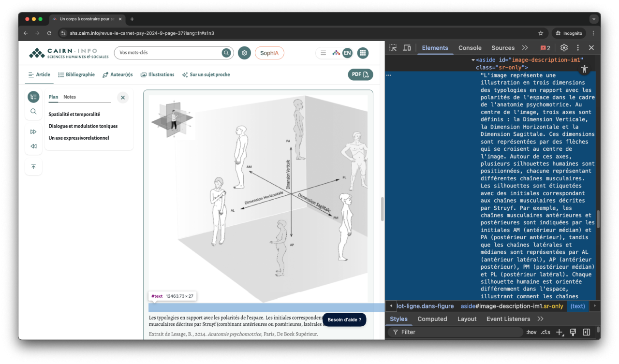Go back using the rewind sidebar icon

pos(33,146)
